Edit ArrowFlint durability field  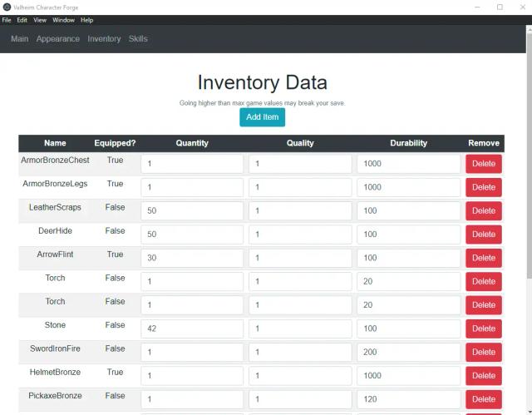click(408, 258)
